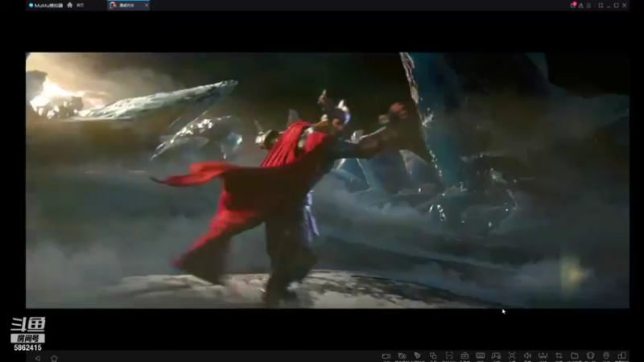Open the macro recorder toolbar icon
This screenshot has width=644, height=362.
[402, 356]
